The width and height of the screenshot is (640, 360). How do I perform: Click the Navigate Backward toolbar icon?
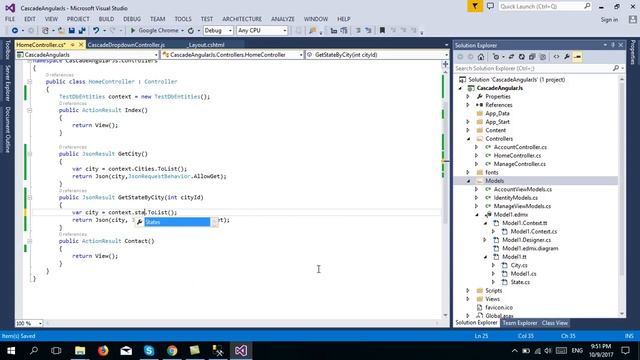(15, 31)
